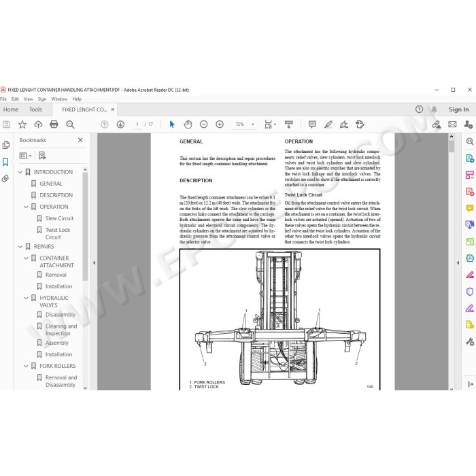476x476 pixels.
Task: Collapse FORK ROLLERS bookmark
Action: pos(26,366)
